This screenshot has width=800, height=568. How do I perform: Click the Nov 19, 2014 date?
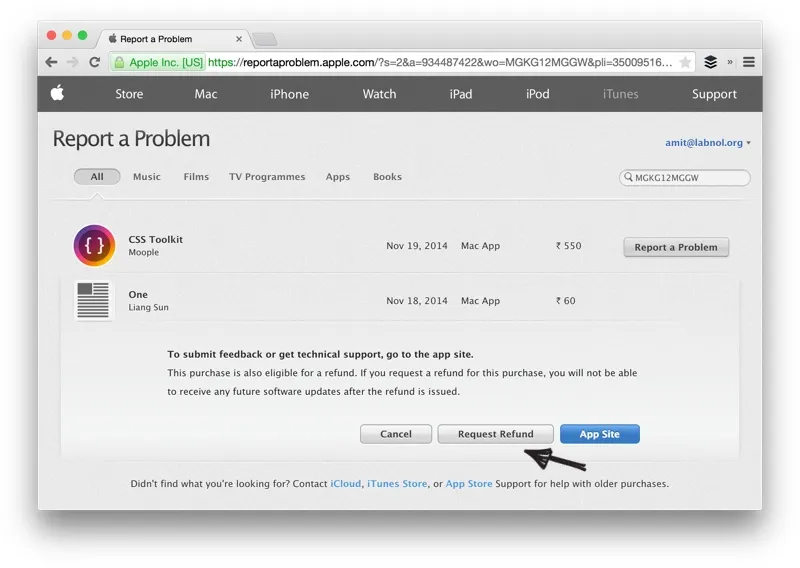417,245
